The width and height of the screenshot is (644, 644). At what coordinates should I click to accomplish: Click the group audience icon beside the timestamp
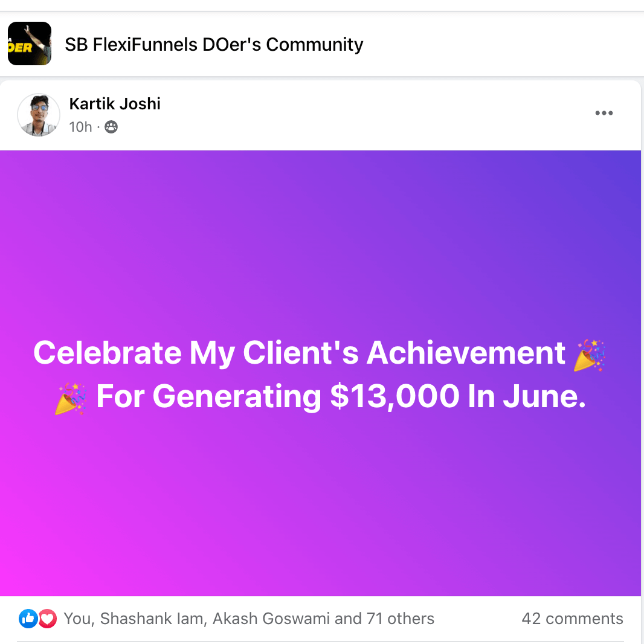coord(111,127)
